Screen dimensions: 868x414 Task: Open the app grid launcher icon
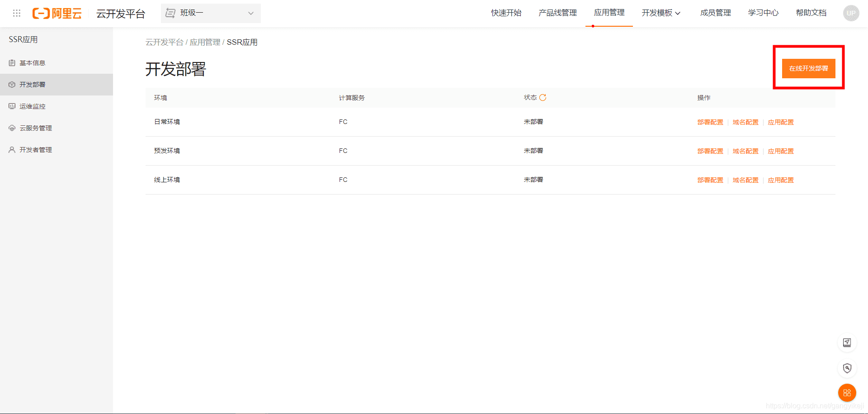point(17,13)
